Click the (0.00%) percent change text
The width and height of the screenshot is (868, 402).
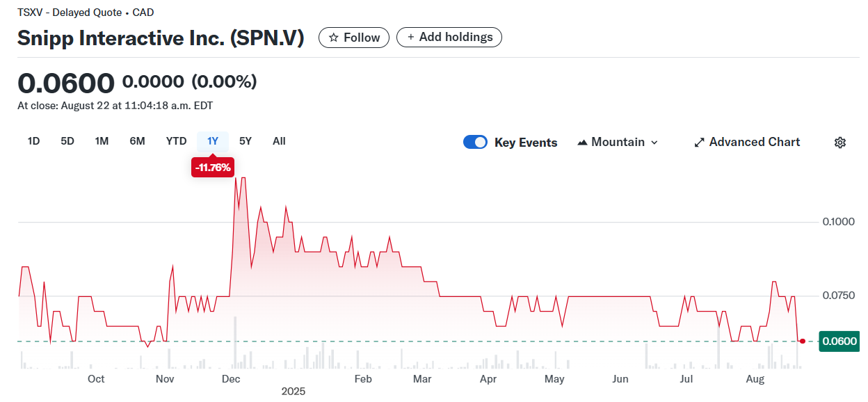[x=224, y=82]
